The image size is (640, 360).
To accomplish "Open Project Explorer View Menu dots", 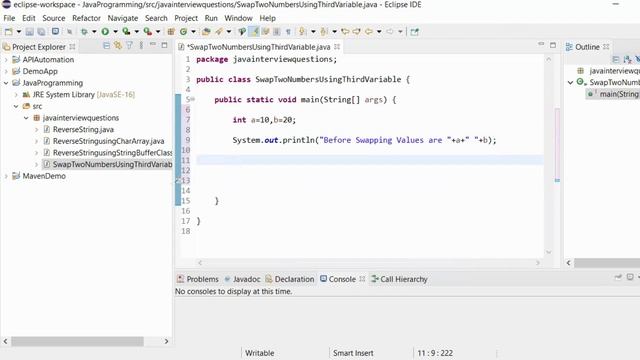I will click(x=141, y=46).
